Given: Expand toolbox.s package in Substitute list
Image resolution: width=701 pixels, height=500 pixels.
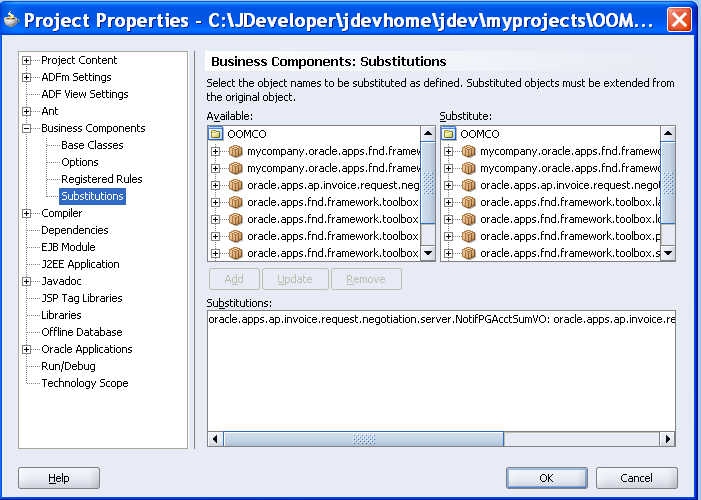Looking at the screenshot, I should [x=448, y=253].
